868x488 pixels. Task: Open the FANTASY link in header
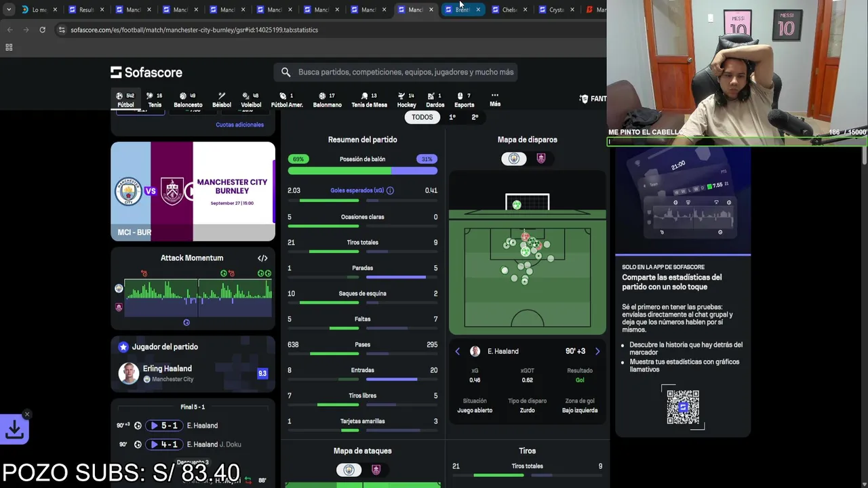(x=593, y=99)
